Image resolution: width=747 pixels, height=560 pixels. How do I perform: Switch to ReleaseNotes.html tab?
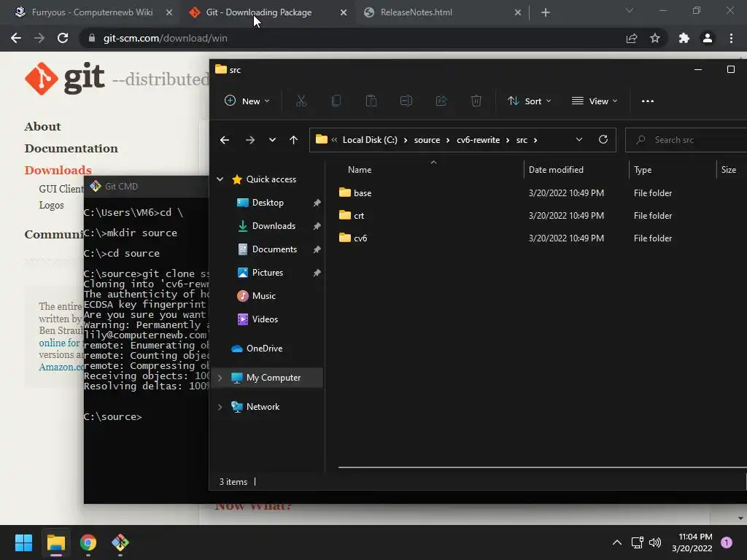pyautogui.click(x=416, y=12)
